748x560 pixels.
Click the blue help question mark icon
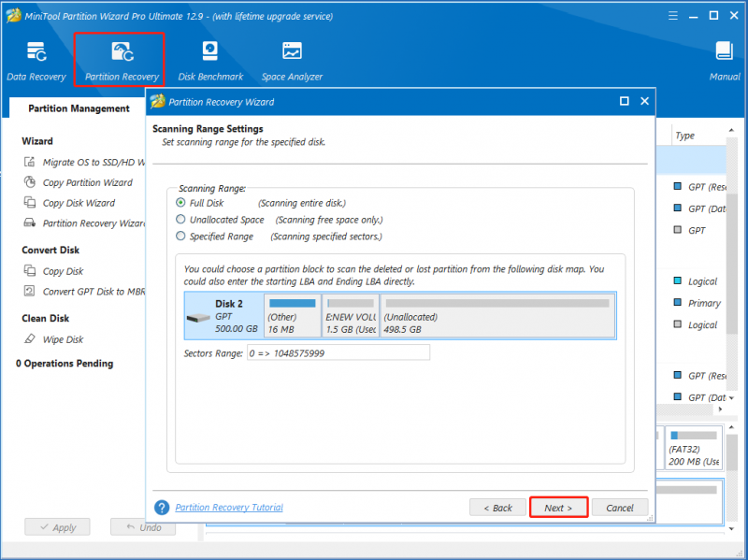point(162,508)
